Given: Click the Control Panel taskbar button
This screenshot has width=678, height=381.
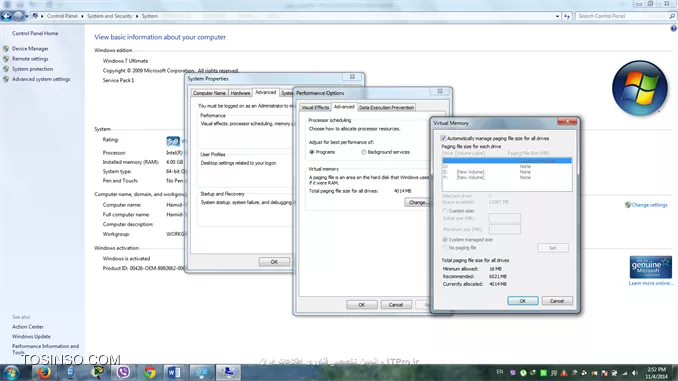Looking at the screenshot, I should (x=201, y=372).
